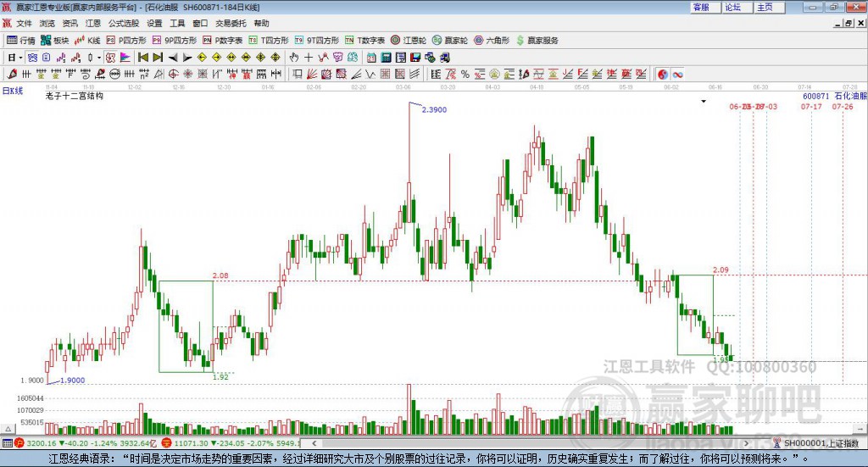Open the 公式选股 menu
The height and width of the screenshot is (467, 868).
124,23
